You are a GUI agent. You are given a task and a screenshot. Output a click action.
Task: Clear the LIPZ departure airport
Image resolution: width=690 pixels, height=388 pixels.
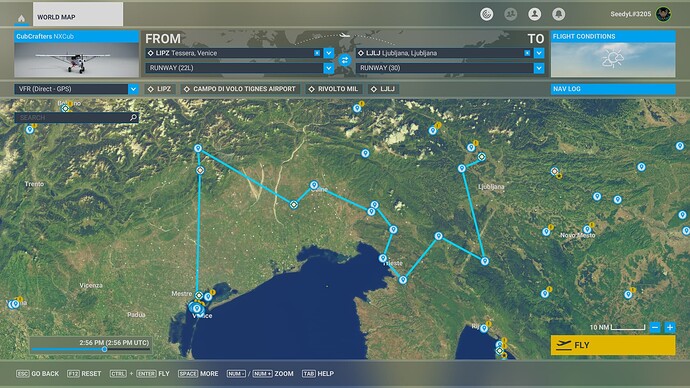[x=317, y=53]
